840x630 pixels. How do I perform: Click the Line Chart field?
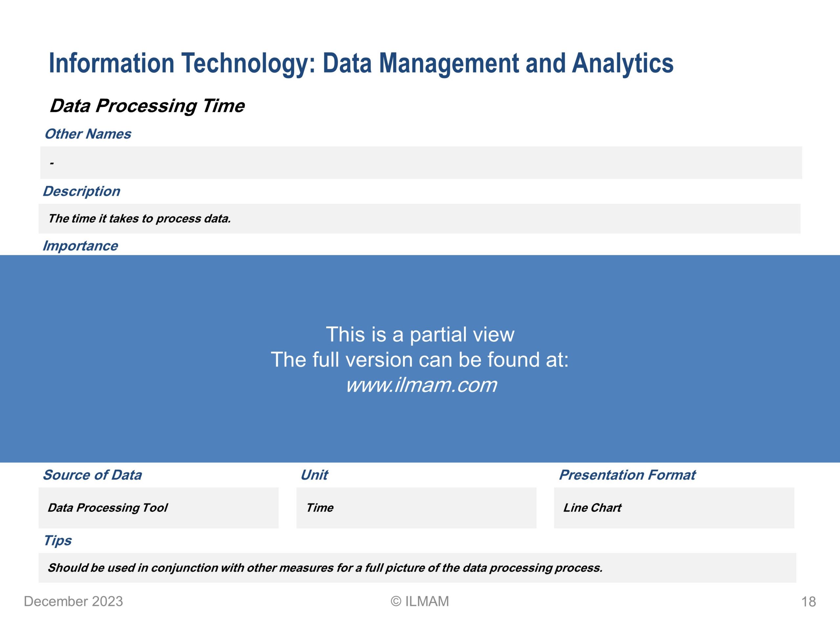pyautogui.click(x=674, y=508)
